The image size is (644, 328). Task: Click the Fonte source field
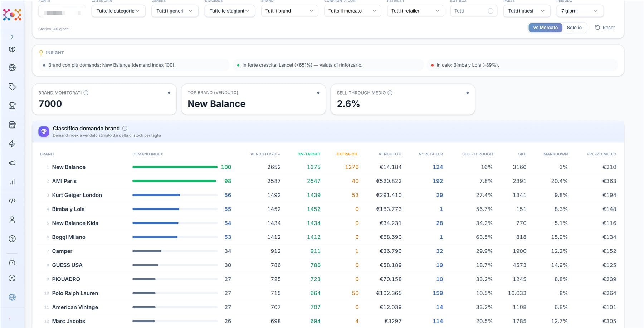click(x=62, y=11)
